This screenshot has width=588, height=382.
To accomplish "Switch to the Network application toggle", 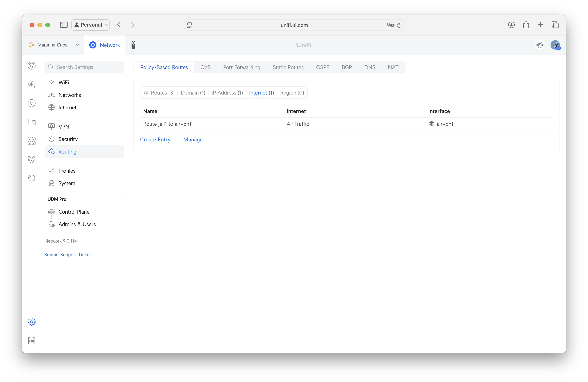I will (105, 45).
